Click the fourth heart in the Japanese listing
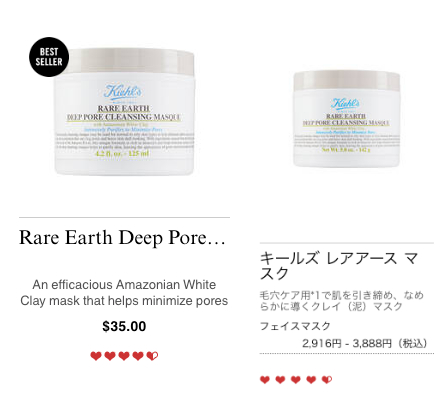The width and height of the screenshot is (447, 402). (311, 380)
